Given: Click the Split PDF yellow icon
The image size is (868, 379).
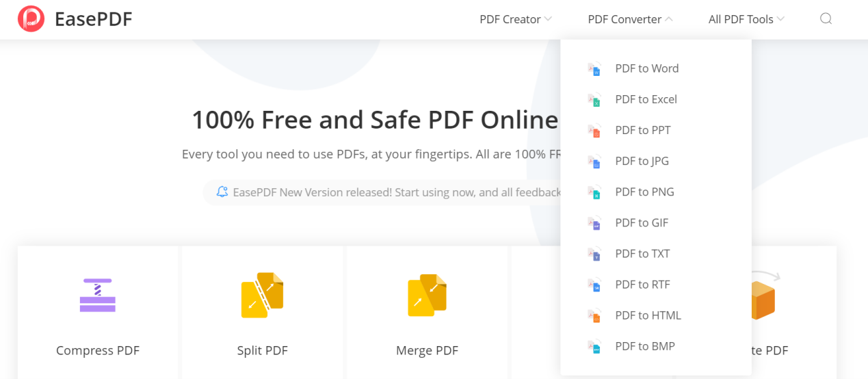Looking at the screenshot, I should click(x=262, y=295).
